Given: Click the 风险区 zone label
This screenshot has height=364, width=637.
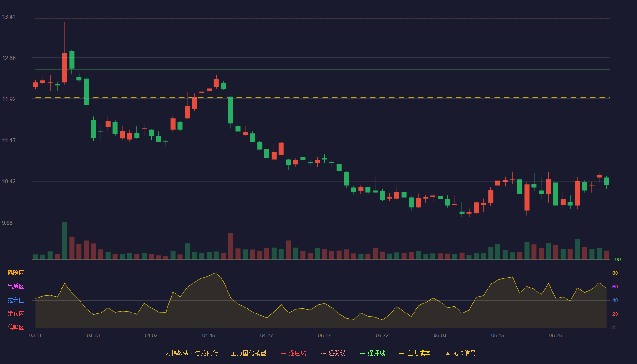Looking at the screenshot, I should tap(15, 273).
